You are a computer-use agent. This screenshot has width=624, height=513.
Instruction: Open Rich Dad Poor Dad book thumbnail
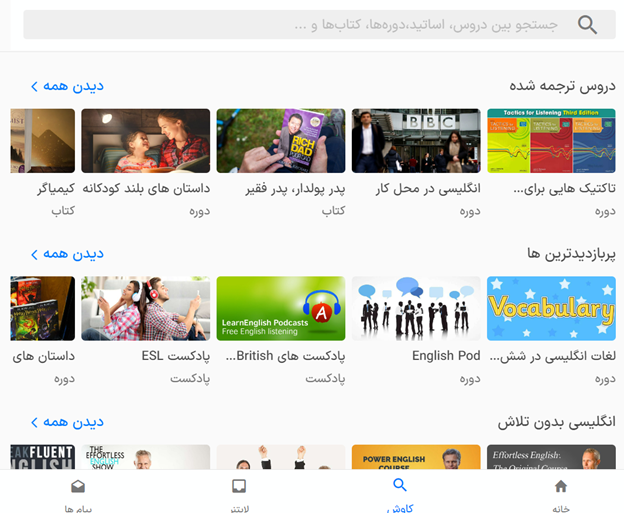click(281, 140)
